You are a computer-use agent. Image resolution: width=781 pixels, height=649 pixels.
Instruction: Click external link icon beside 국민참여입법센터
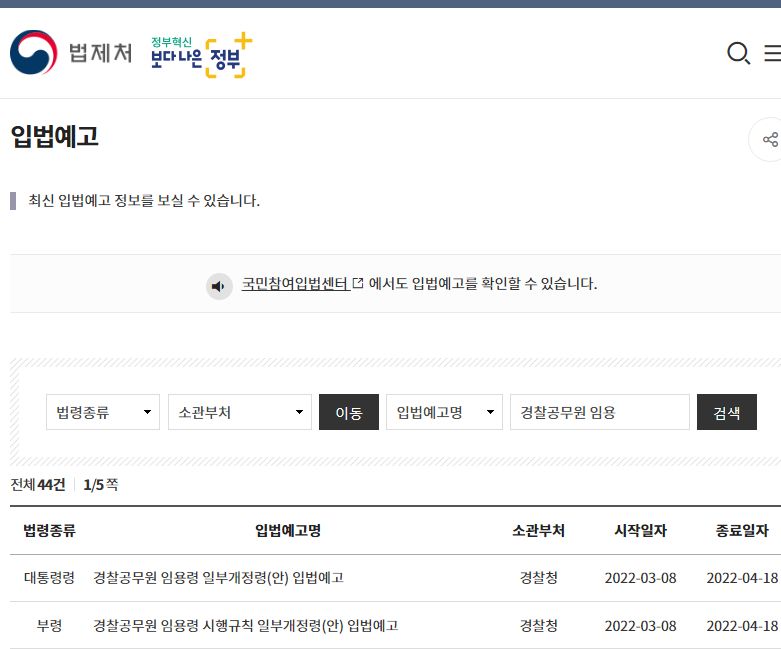[358, 283]
